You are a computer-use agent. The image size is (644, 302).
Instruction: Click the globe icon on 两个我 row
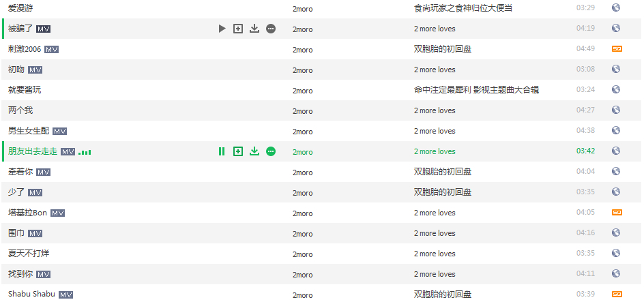click(615, 110)
